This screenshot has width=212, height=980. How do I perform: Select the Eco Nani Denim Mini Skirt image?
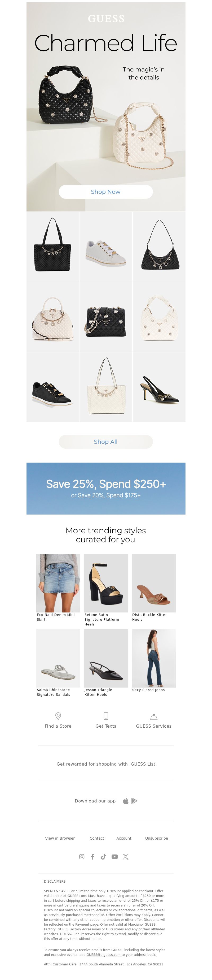coord(58,583)
